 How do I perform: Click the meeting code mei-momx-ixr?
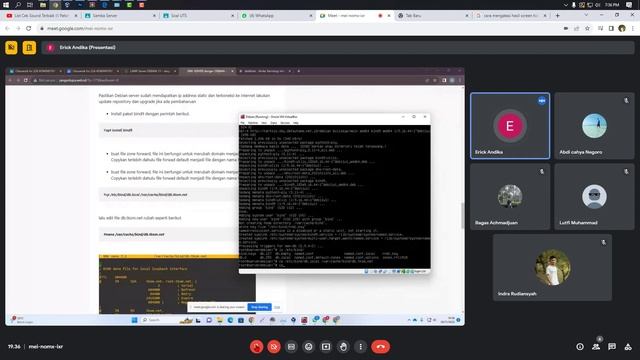coord(46,347)
